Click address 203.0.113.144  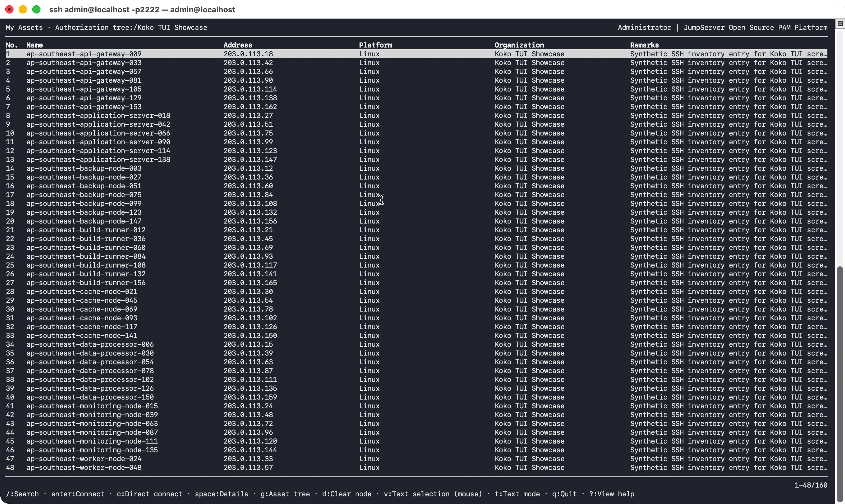tap(250, 450)
